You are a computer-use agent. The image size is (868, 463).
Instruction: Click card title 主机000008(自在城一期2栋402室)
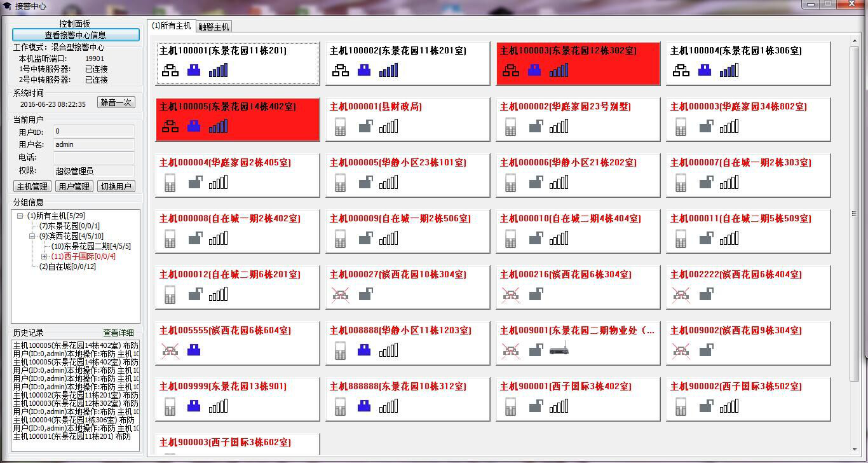pyautogui.click(x=229, y=218)
